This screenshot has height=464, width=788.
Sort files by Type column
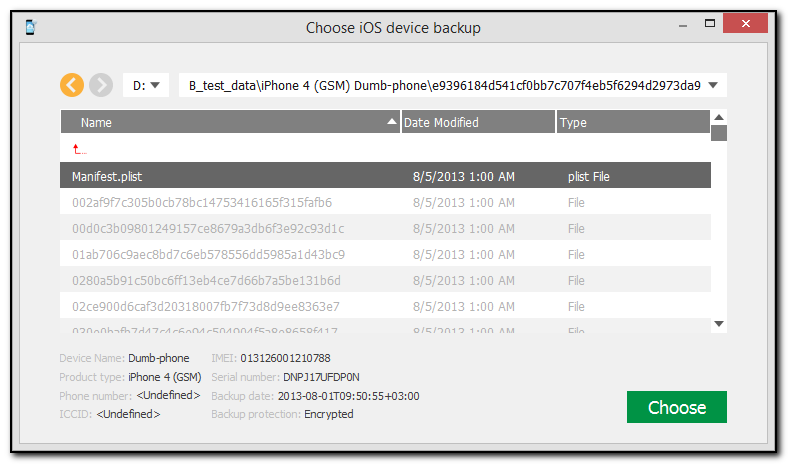(x=630, y=122)
